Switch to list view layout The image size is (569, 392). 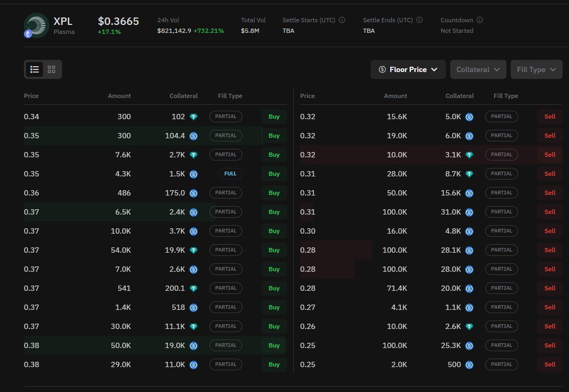[34, 69]
